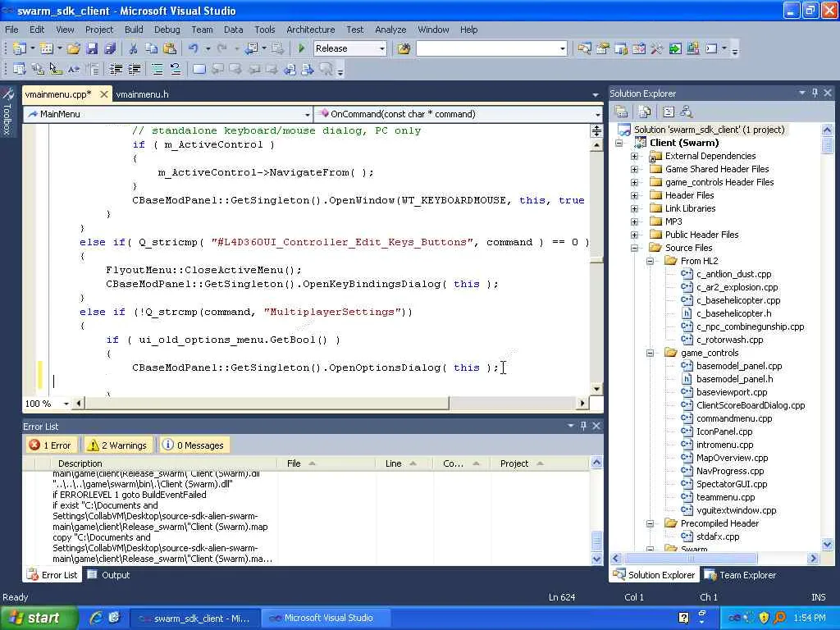Click the Error List vertical scrollbar thumb

[596, 541]
